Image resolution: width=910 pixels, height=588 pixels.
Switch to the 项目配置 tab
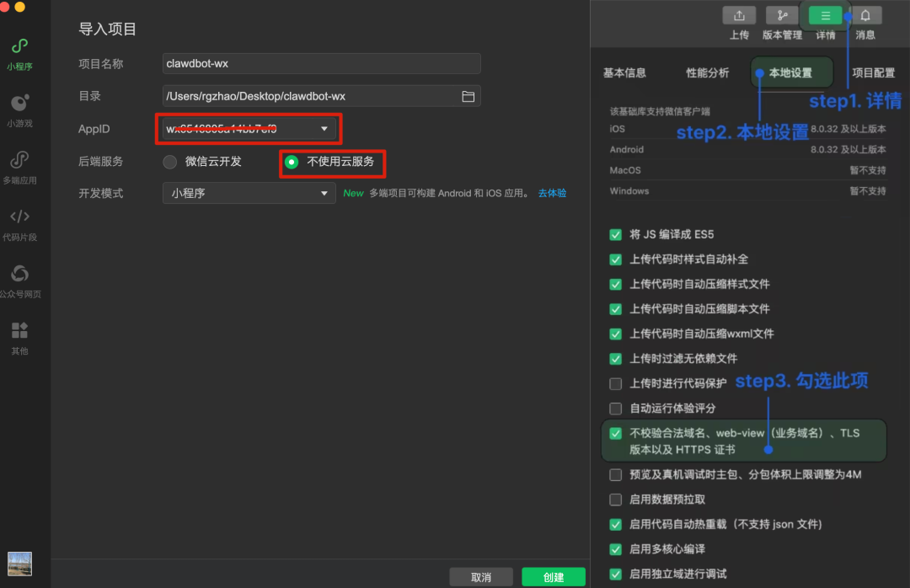874,73
